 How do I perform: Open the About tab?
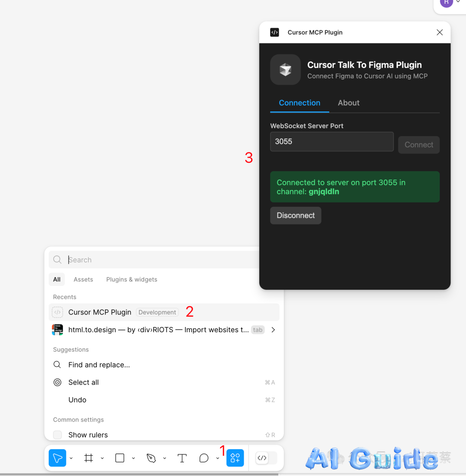[x=349, y=103]
